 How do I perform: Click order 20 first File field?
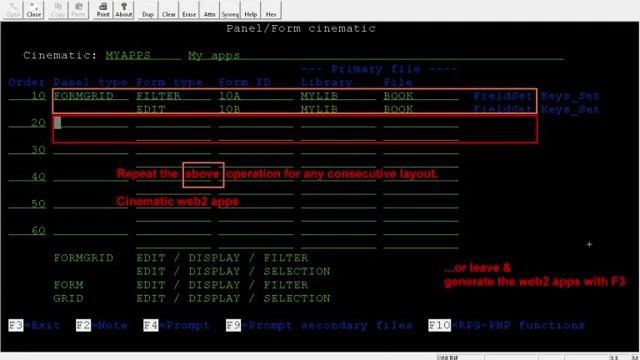[421, 123]
